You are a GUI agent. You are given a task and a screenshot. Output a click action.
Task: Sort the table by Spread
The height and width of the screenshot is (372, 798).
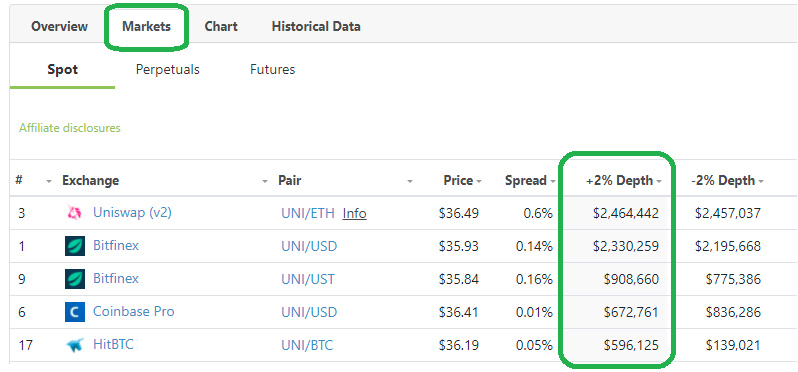[530, 181]
